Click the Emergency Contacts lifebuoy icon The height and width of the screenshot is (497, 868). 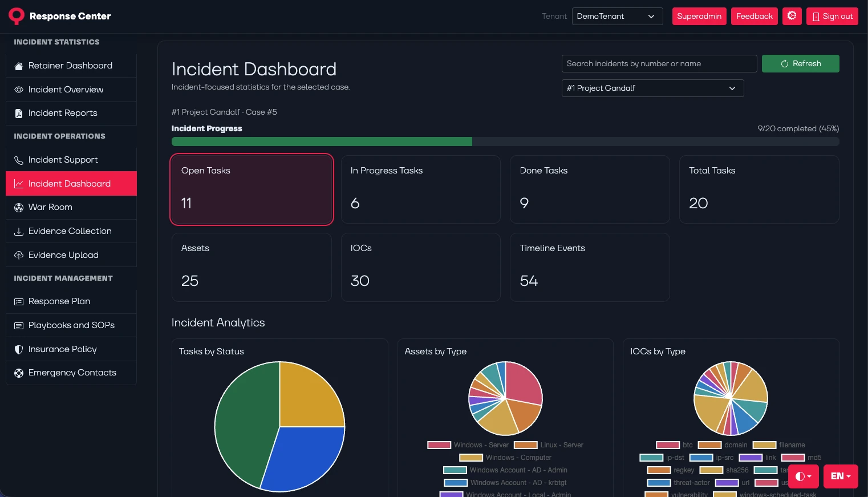pyautogui.click(x=19, y=373)
